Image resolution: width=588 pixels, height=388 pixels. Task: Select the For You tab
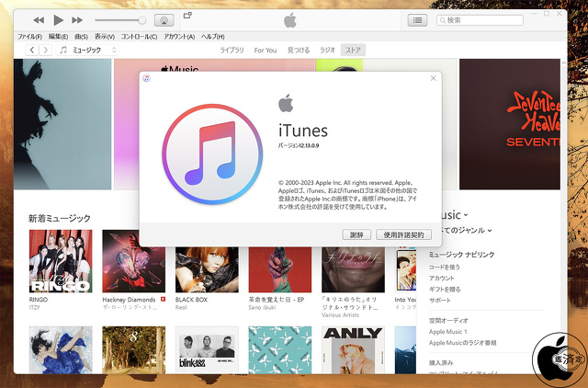coord(266,50)
